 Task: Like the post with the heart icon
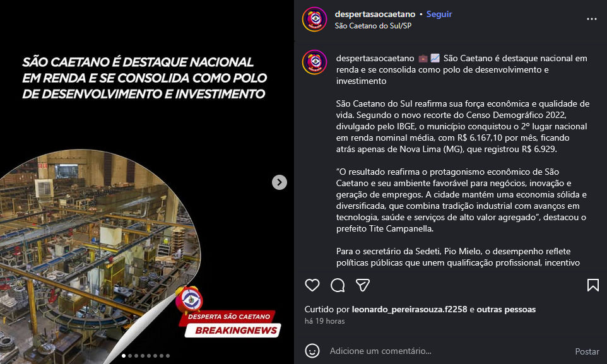(312, 285)
